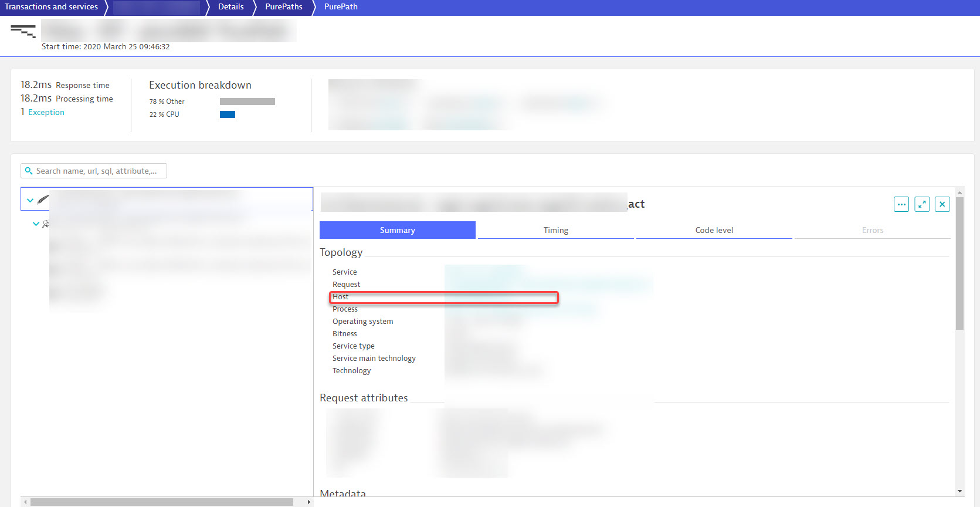The height and width of the screenshot is (507, 980).
Task: Select the Summary tab
Action: 397,230
